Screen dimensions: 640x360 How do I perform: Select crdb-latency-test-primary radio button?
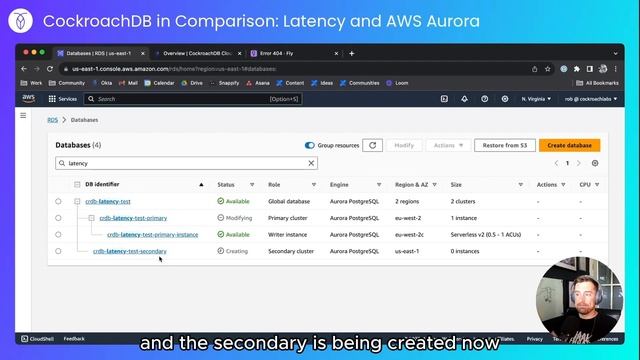[58, 218]
